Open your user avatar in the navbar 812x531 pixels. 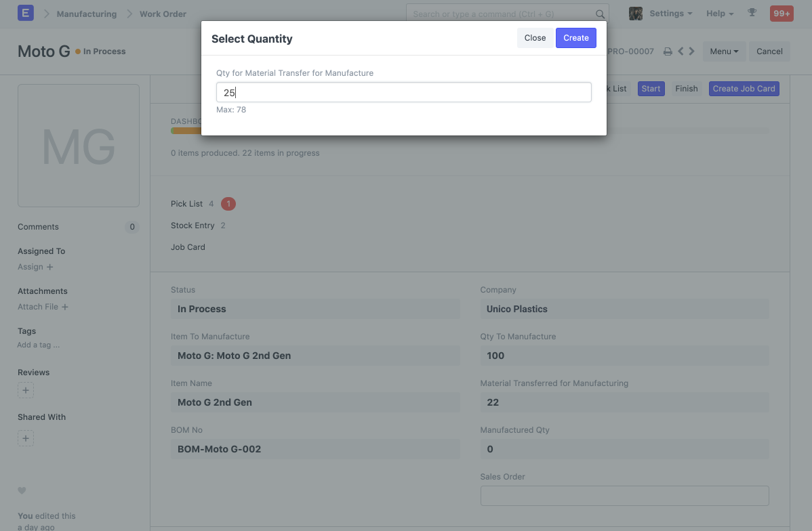(635, 13)
